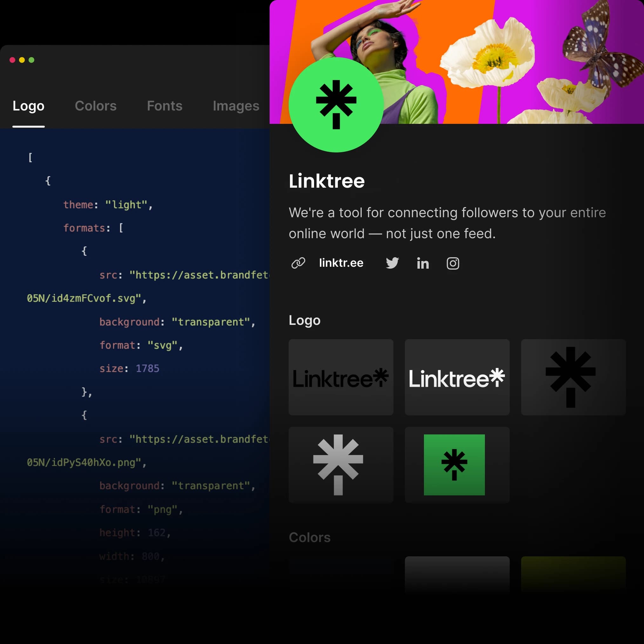Select the black asterisk symbol logo tile
This screenshot has height=644, width=644.
pyautogui.click(x=573, y=377)
